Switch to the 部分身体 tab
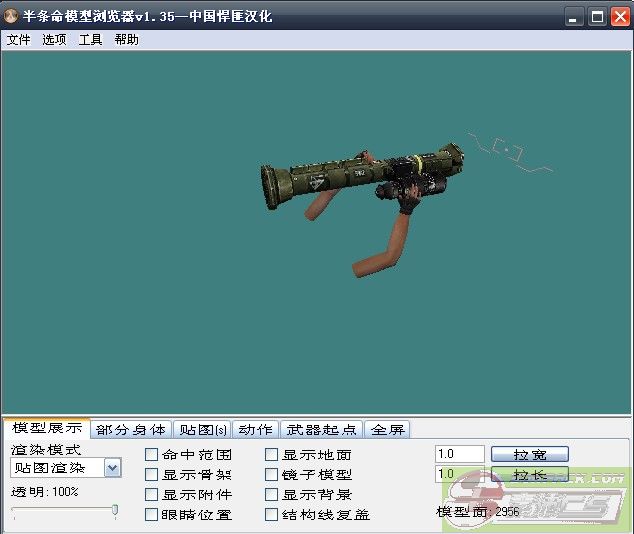The image size is (634, 534). click(131, 429)
